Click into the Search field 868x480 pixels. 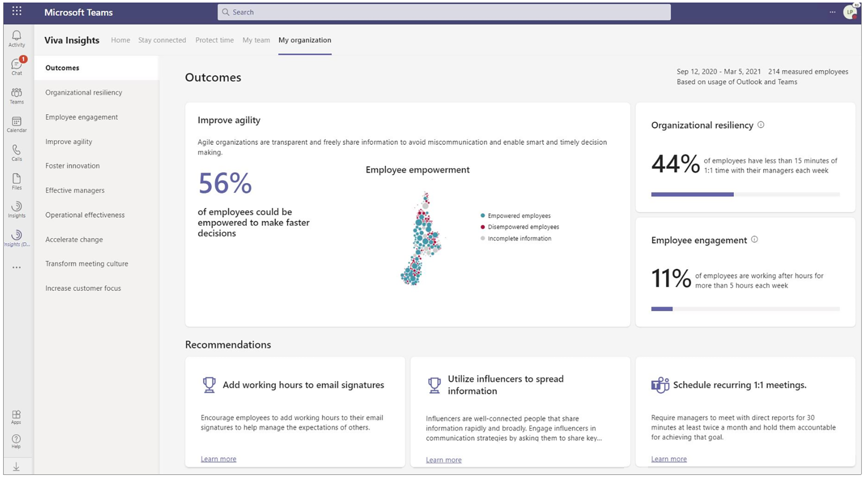pyautogui.click(x=444, y=12)
